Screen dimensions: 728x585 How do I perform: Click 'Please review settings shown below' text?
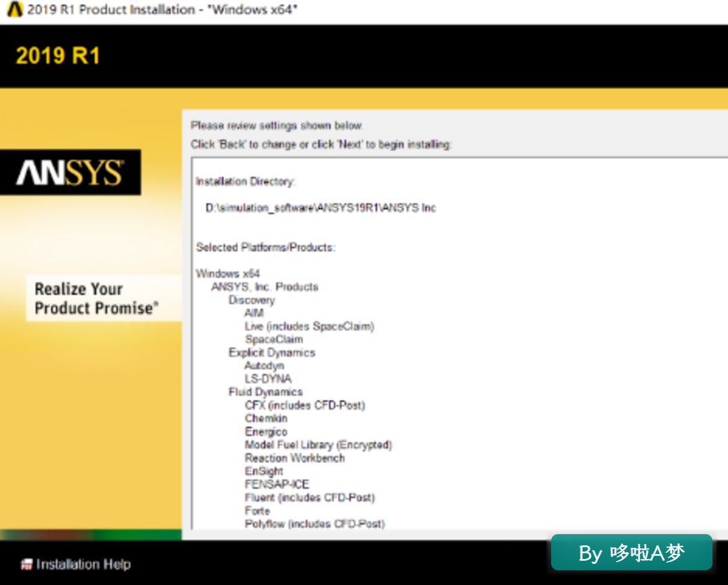coord(277,126)
